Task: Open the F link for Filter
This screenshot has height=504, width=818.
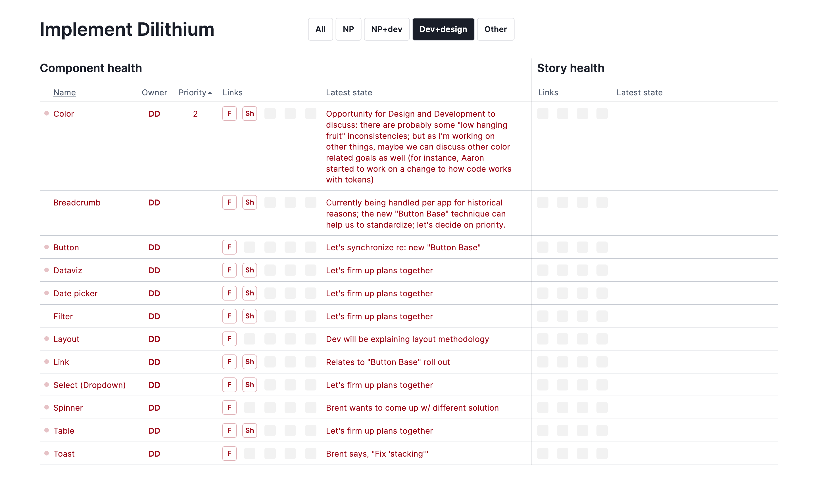Action: pyautogui.click(x=229, y=316)
